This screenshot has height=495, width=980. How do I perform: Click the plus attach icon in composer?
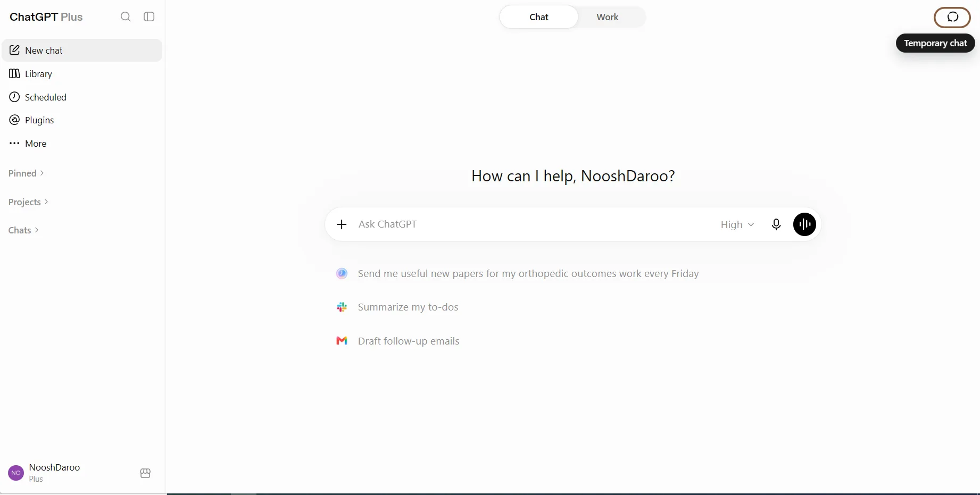tap(342, 224)
